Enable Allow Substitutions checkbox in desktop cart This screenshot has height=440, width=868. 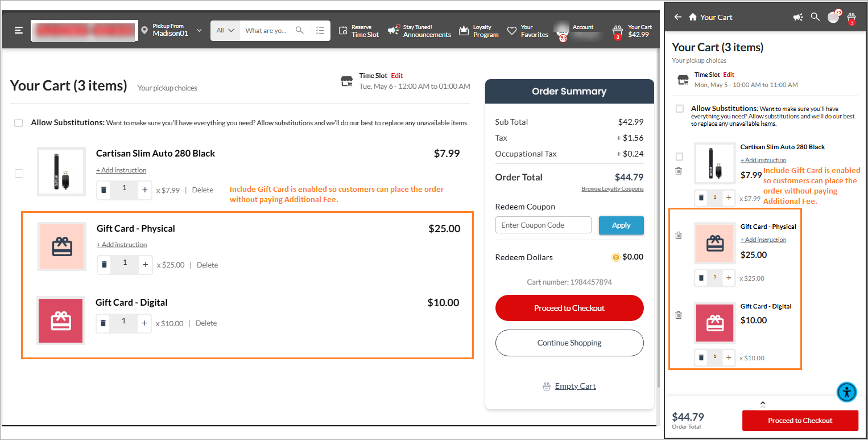pyautogui.click(x=19, y=123)
